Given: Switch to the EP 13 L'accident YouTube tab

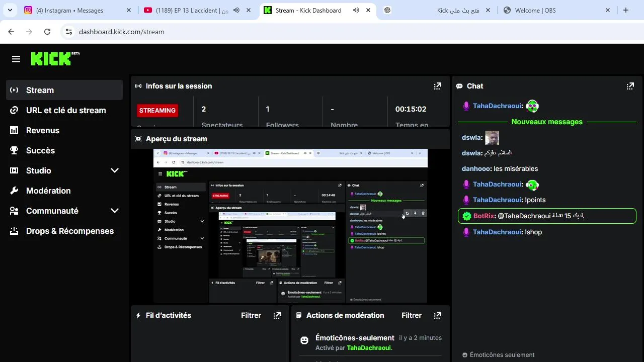Looking at the screenshot, I should [198, 10].
